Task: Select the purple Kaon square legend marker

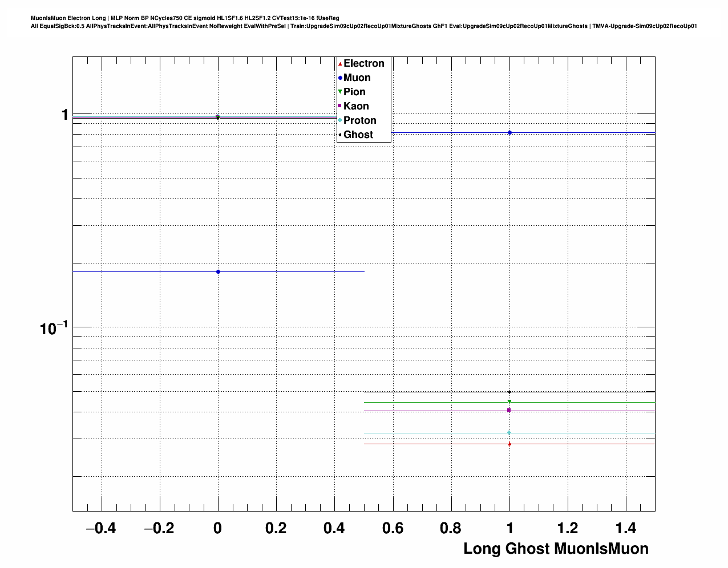Action: tap(340, 106)
